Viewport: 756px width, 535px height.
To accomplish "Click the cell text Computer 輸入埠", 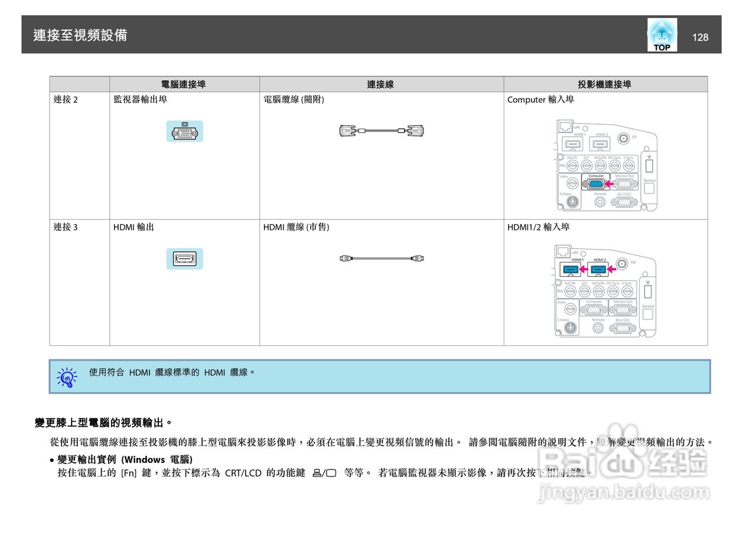I will click(540, 99).
